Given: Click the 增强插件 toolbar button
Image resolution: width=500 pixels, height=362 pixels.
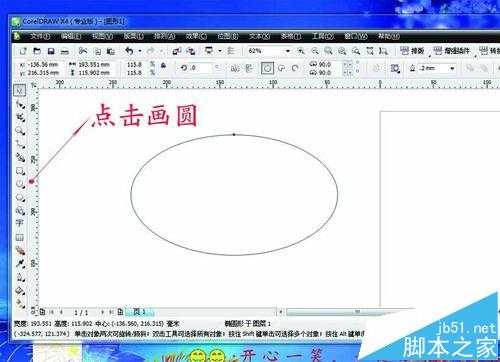Looking at the screenshot, I should coord(453,51).
